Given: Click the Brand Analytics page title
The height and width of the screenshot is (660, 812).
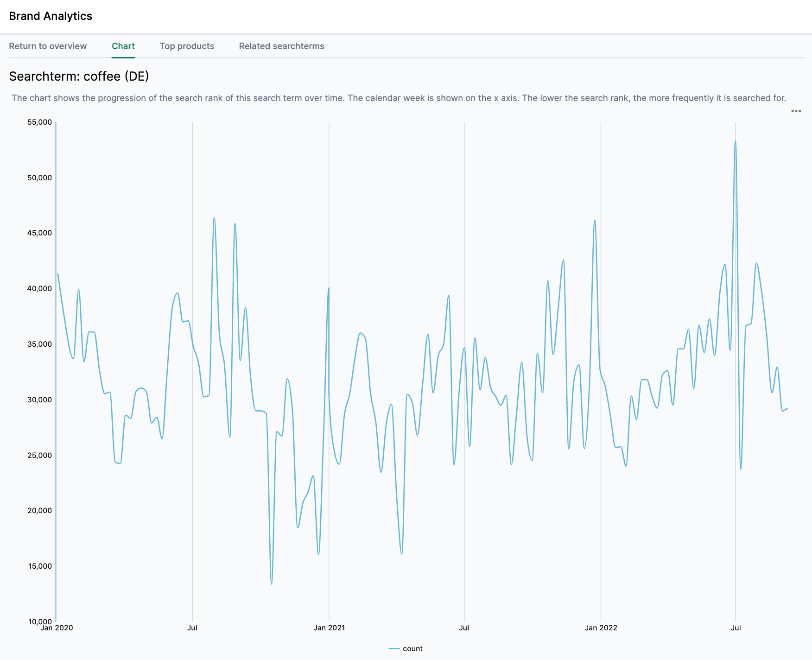Looking at the screenshot, I should click(x=51, y=16).
